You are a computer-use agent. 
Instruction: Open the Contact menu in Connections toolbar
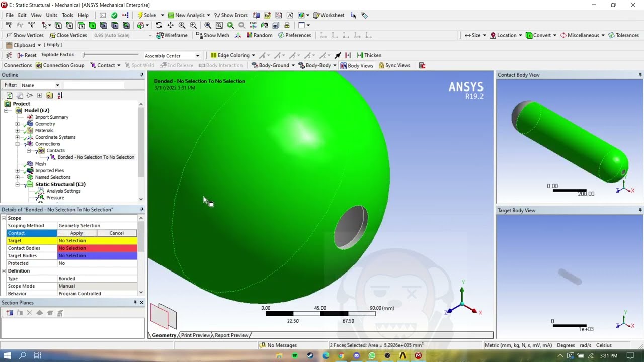click(x=106, y=65)
